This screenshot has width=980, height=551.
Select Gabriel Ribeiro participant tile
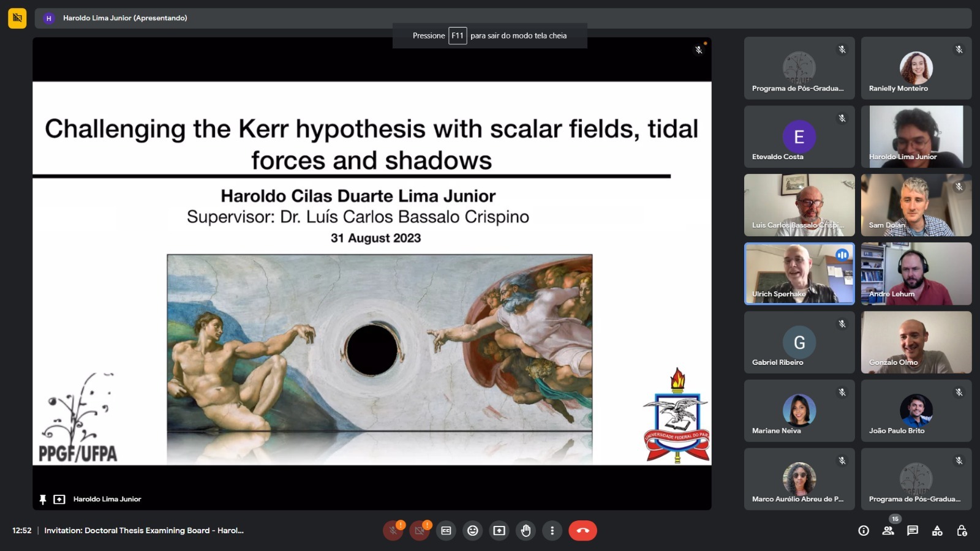[799, 342]
